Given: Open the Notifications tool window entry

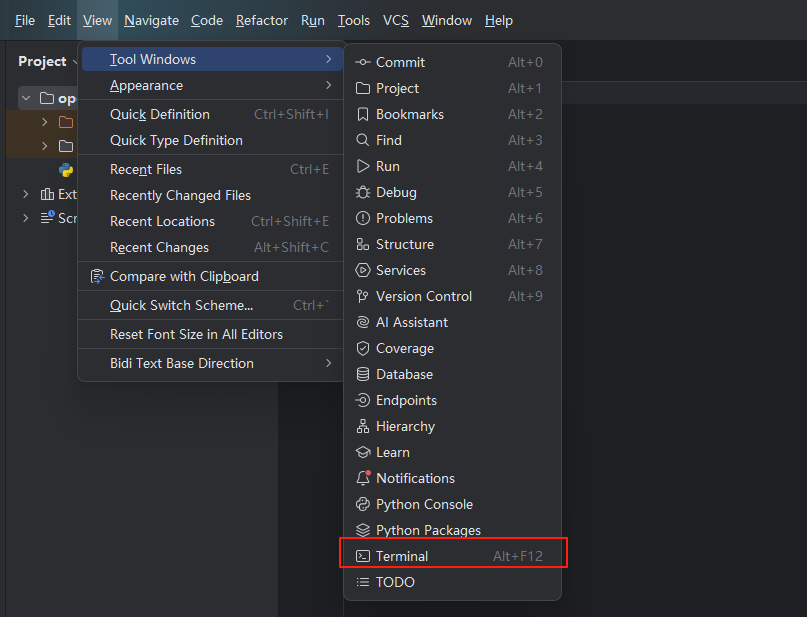Looking at the screenshot, I should coord(452,478).
